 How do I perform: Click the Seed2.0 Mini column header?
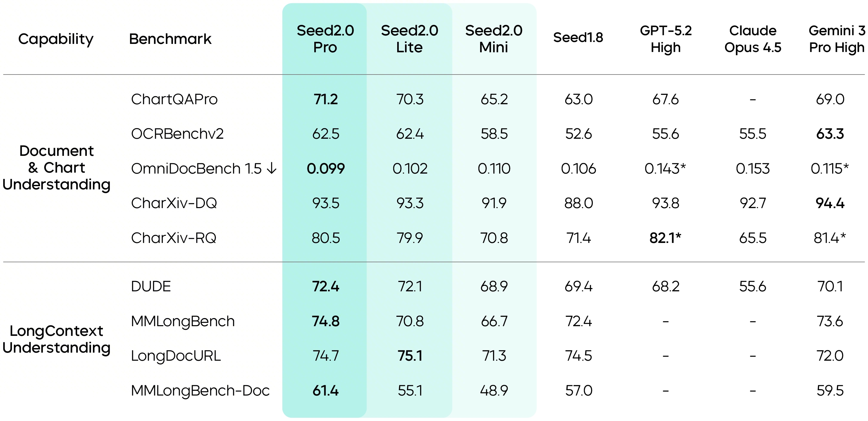(x=493, y=39)
